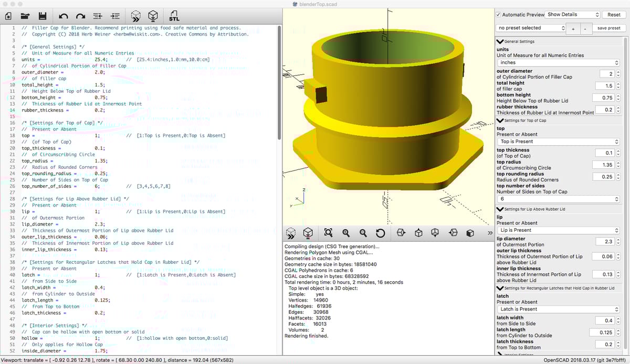This screenshot has height=364, width=630.
Task: Click code line 'top_number_of_sides = 6;'
Action: (x=60, y=186)
